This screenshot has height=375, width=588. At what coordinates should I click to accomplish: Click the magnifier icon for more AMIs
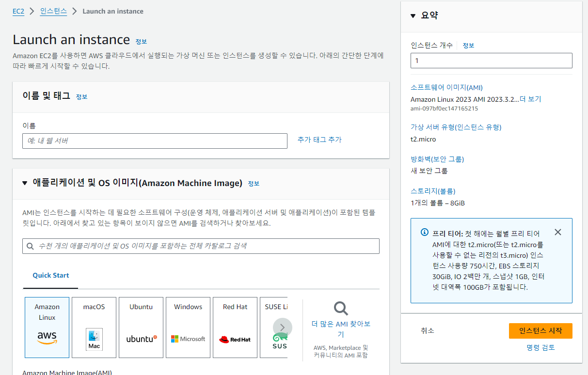(341, 308)
